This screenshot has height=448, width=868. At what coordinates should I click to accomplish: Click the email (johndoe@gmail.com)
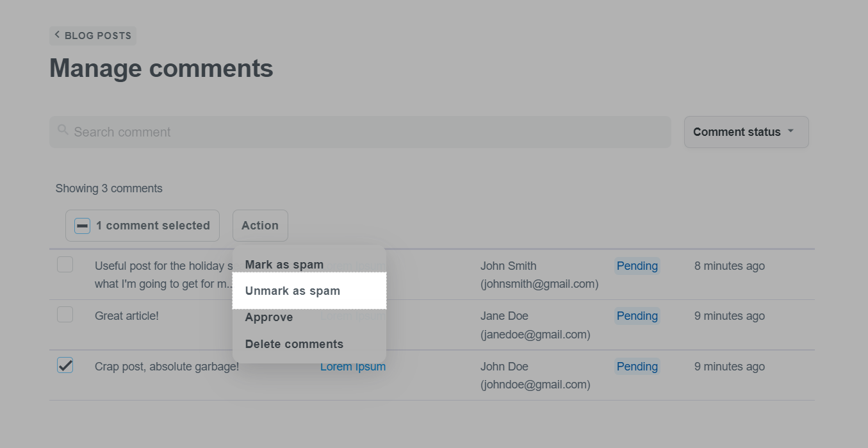536,385
